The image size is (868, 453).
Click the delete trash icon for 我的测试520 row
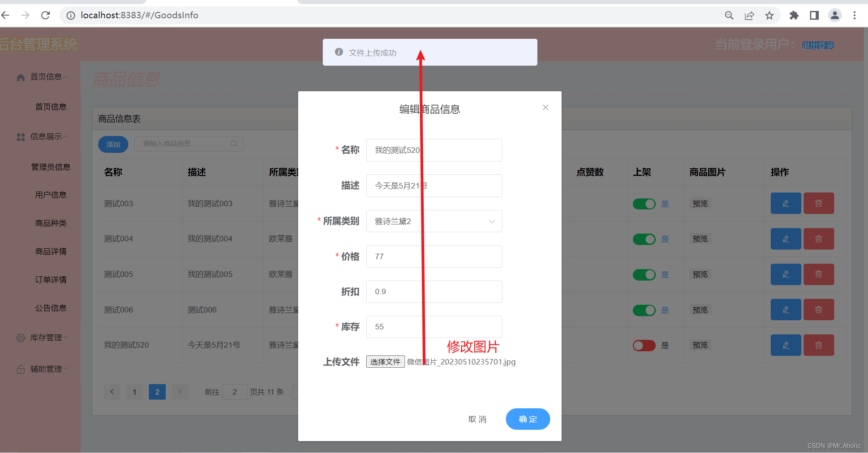coord(819,345)
